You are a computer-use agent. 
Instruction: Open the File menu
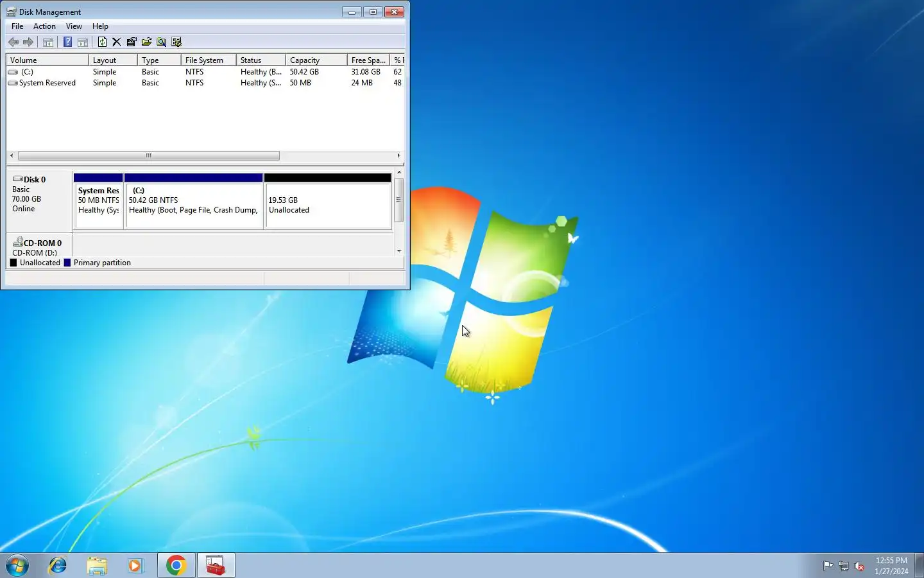click(17, 26)
